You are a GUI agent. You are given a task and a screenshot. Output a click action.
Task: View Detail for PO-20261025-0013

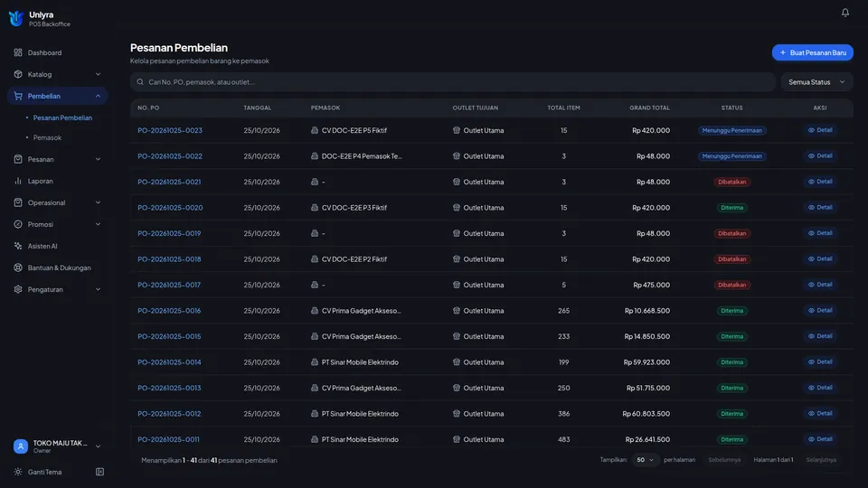[x=820, y=388]
